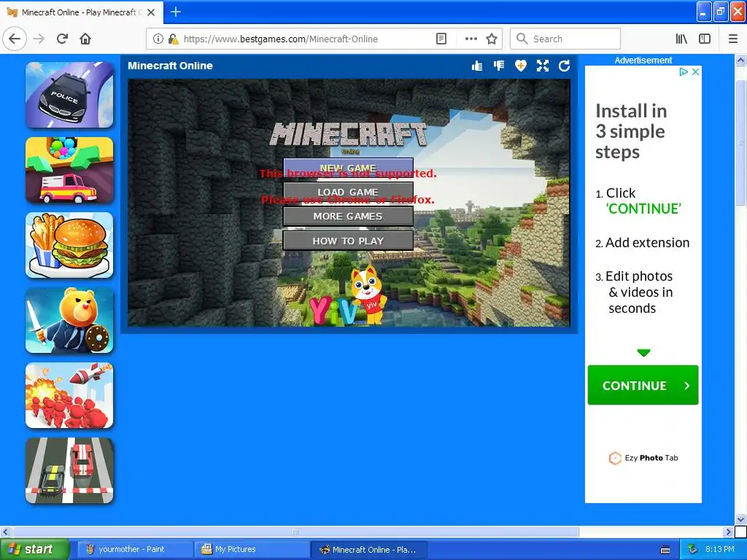
Task: Toggle Reader View icon in address bar
Action: (x=441, y=39)
